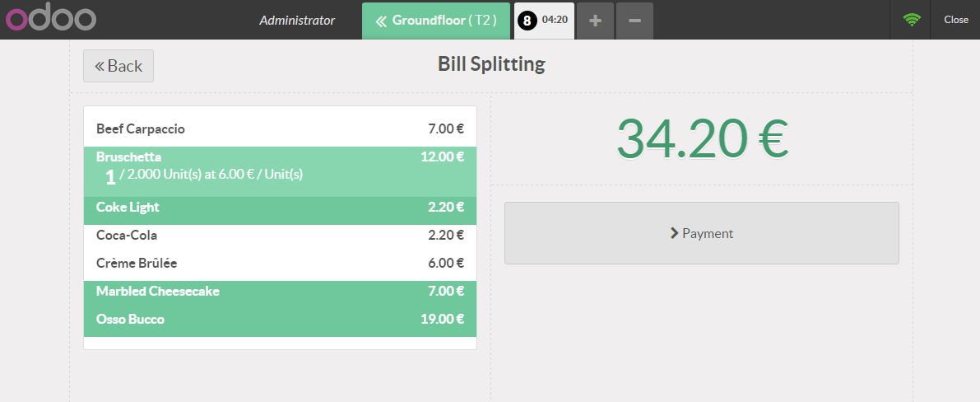Proceed to Payment
The height and width of the screenshot is (402, 980).
(701, 233)
